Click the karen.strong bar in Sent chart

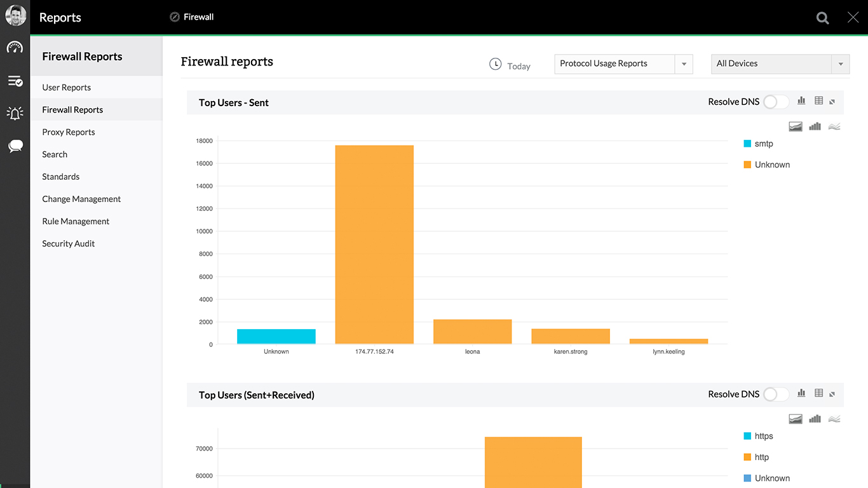[x=571, y=336]
